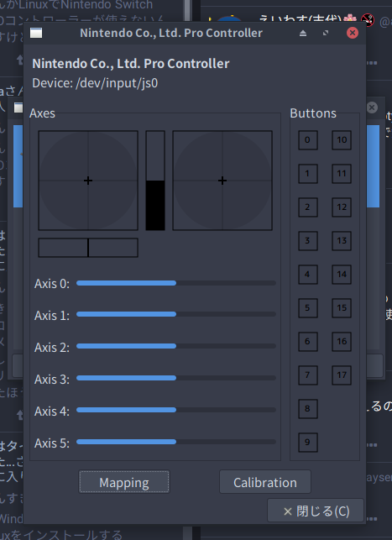Image resolution: width=392 pixels, height=540 pixels.
Task: Click button indicator 1
Action: tap(308, 173)
